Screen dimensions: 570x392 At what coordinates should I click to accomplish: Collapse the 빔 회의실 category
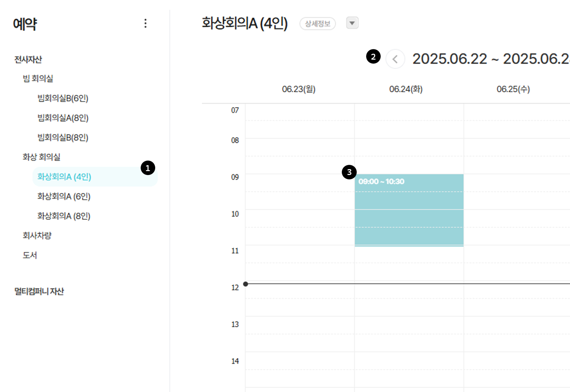tap(38, 78)
